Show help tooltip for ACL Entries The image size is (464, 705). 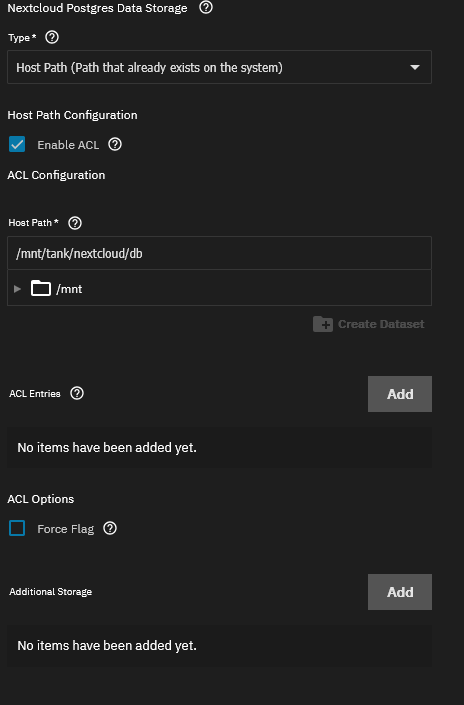click(77, 393)
